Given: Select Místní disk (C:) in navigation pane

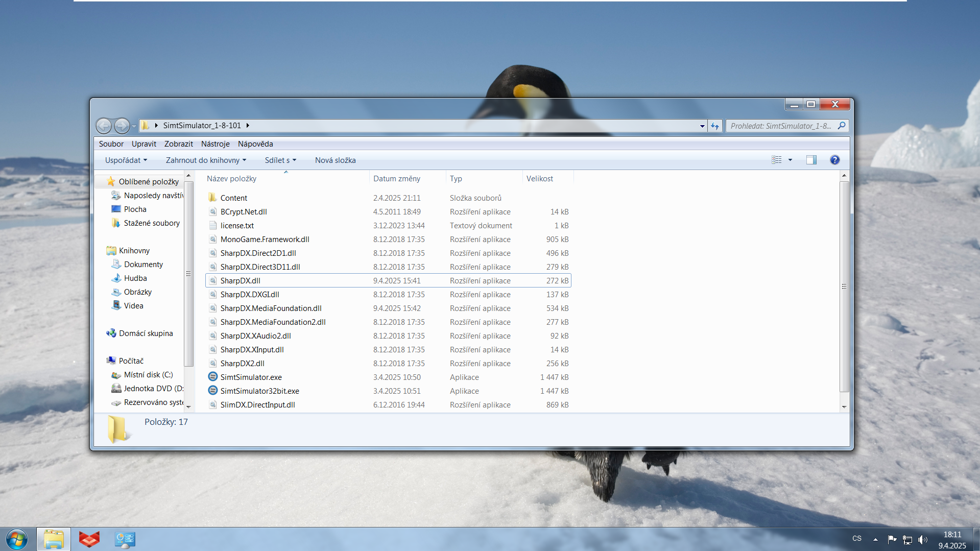Looking at the screenshot, I should click(148, 375).
